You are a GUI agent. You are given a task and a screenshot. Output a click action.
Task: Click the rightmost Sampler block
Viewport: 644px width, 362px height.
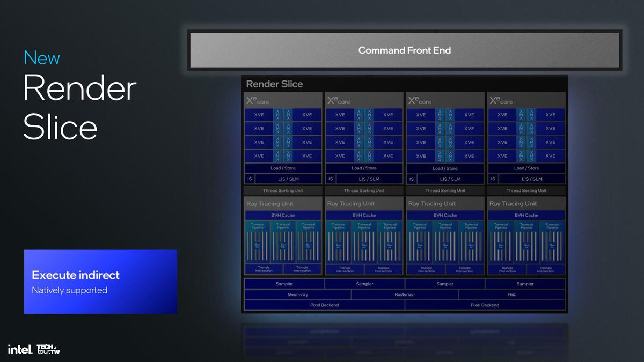[x=525, y=284]
